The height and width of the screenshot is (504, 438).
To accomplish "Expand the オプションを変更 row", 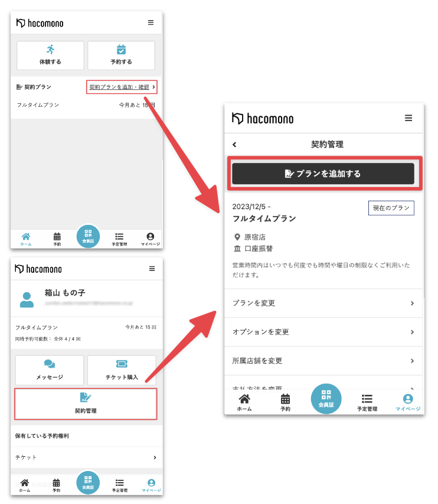I will point(323,332).
